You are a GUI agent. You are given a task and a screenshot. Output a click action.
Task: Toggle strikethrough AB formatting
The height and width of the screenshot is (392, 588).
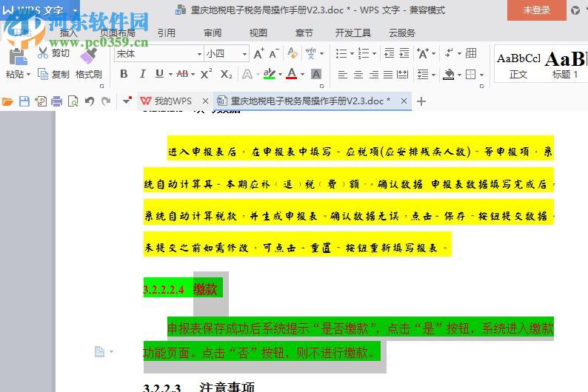point(183,74)
